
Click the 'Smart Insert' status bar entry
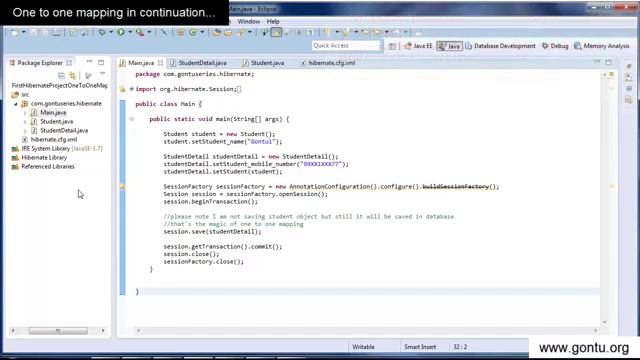click(420, 347)
